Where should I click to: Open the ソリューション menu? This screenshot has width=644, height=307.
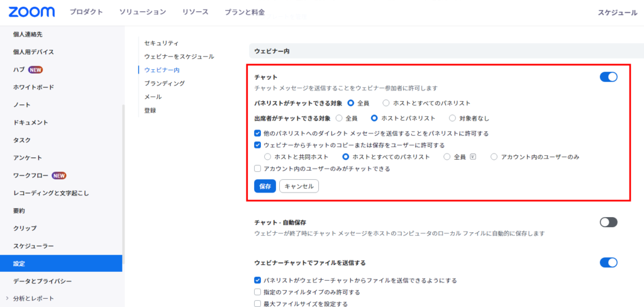(143, 12)
